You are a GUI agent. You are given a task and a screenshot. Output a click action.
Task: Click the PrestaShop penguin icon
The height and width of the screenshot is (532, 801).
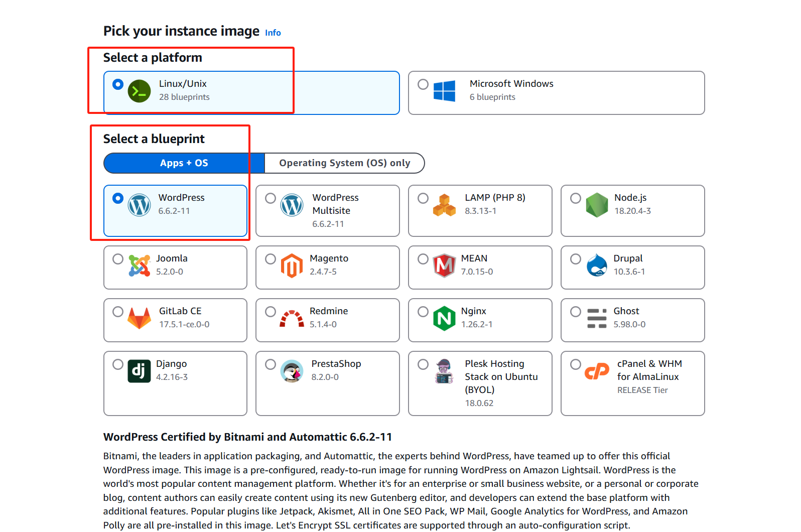[x=292, y=371]
